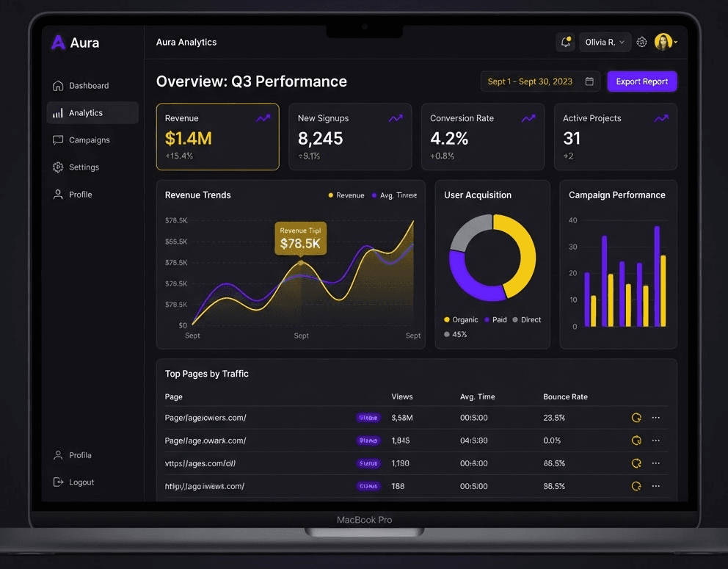
Task: Open the notifications bell
Action: point(566,42)
